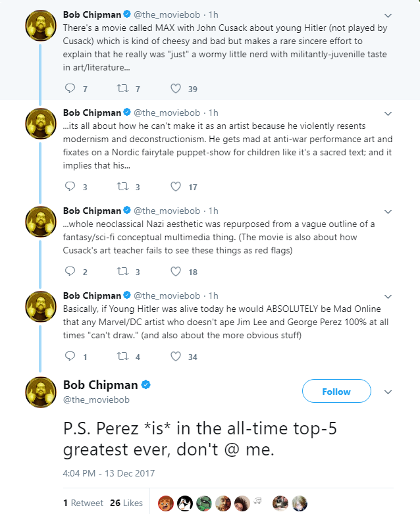
Task: Like the Mad Online tweet with 34 likes
Action: tap(176, 357)
